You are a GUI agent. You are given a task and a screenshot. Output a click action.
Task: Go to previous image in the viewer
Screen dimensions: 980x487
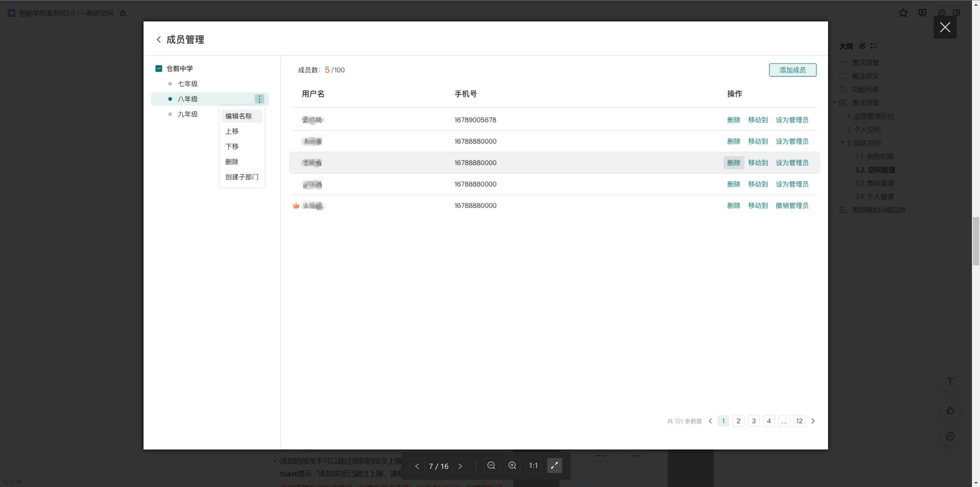[x=417, y=466]
